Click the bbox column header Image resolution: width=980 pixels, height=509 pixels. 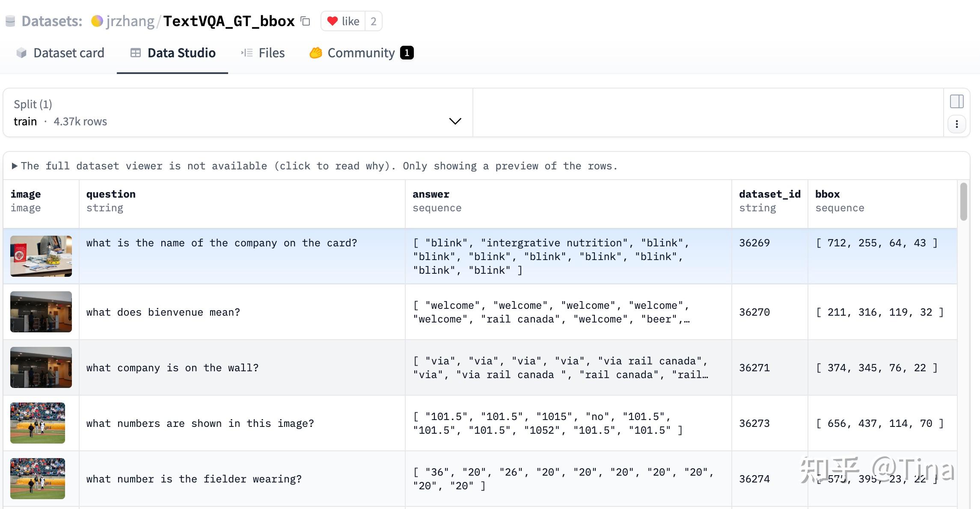[x=827, y=194]
